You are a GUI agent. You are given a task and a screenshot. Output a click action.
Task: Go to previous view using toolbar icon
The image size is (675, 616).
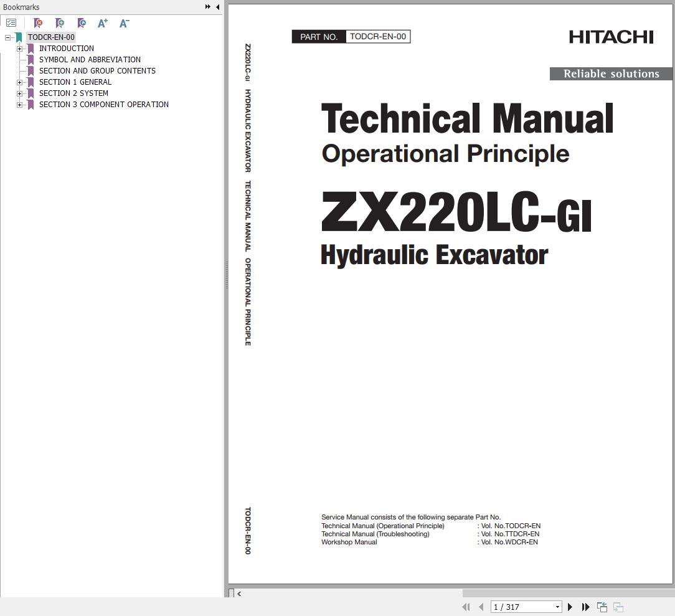coord(602,606)
